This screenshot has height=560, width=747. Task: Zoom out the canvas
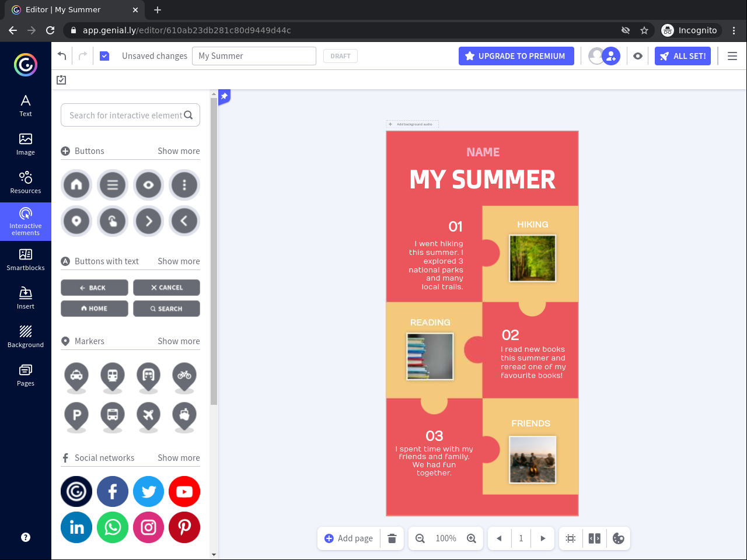click(420, 538)
